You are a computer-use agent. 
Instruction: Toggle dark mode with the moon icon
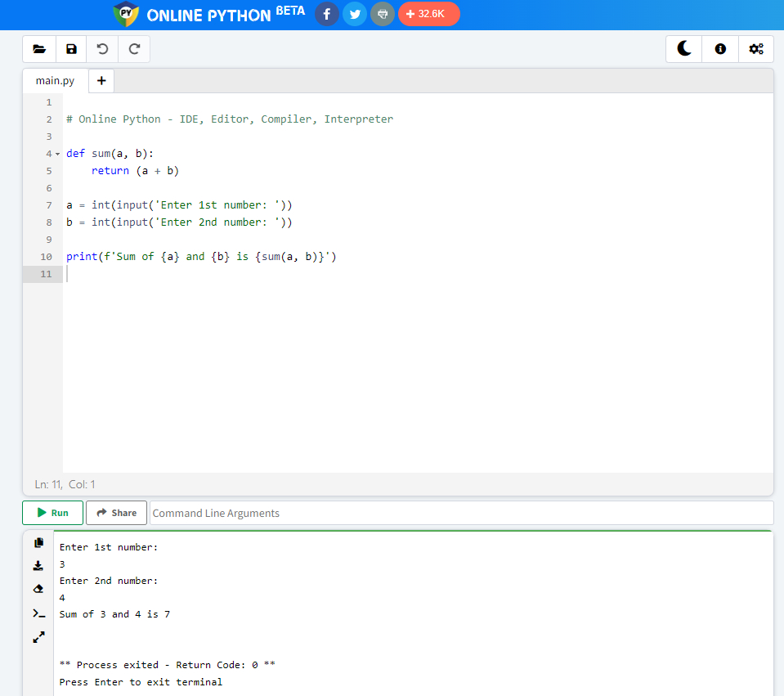coord(684,48)
